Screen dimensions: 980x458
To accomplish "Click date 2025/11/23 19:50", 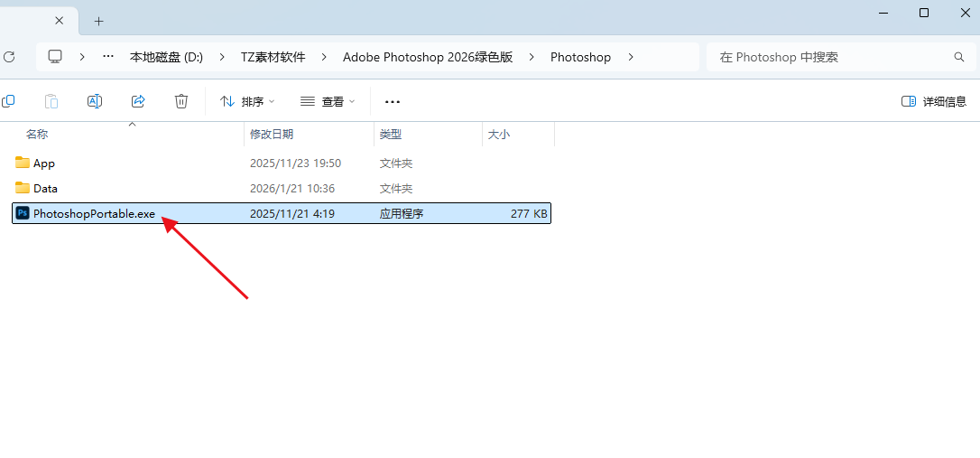I will (x=296, y=164).
